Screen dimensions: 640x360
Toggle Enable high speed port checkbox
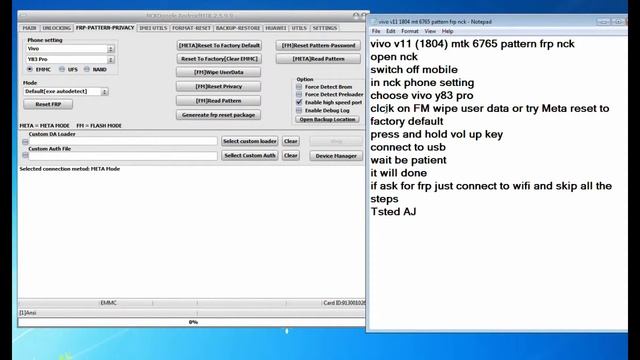tap(299, 102)
